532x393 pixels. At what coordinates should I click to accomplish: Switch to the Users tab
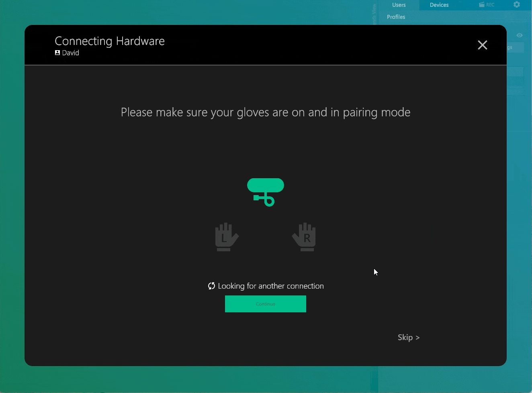pyautogui.click(x=399, y=5)
